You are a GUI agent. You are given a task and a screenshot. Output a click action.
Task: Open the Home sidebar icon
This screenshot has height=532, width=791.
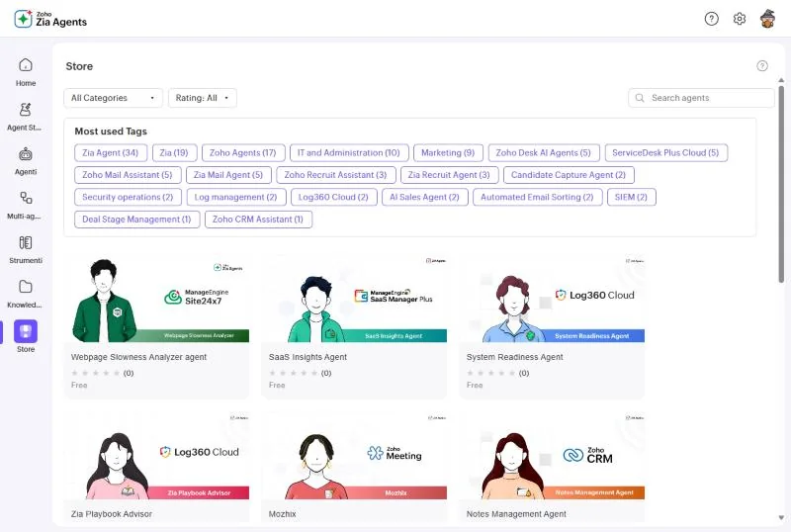pyautogui.click(x=26, y=65)
